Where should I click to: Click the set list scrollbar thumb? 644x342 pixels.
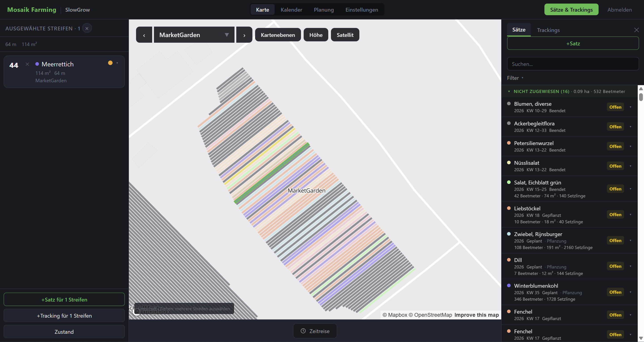tap(641, 97)
